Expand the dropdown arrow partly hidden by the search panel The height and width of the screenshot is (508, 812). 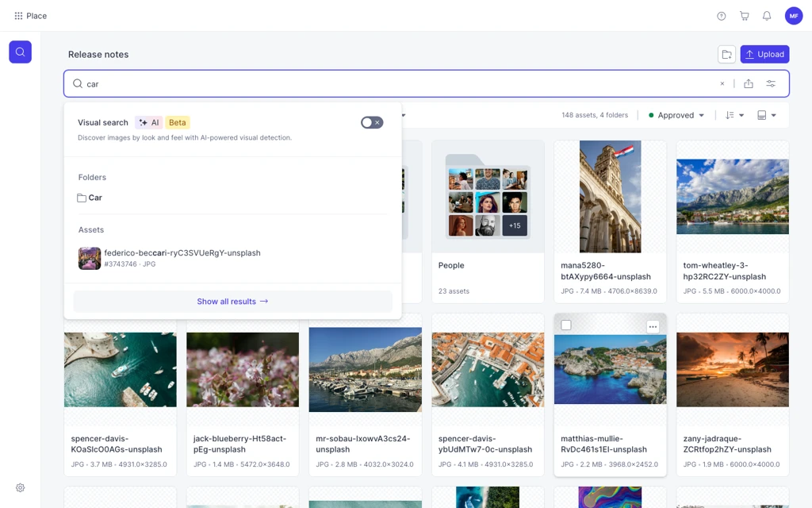tap(404, 116)
